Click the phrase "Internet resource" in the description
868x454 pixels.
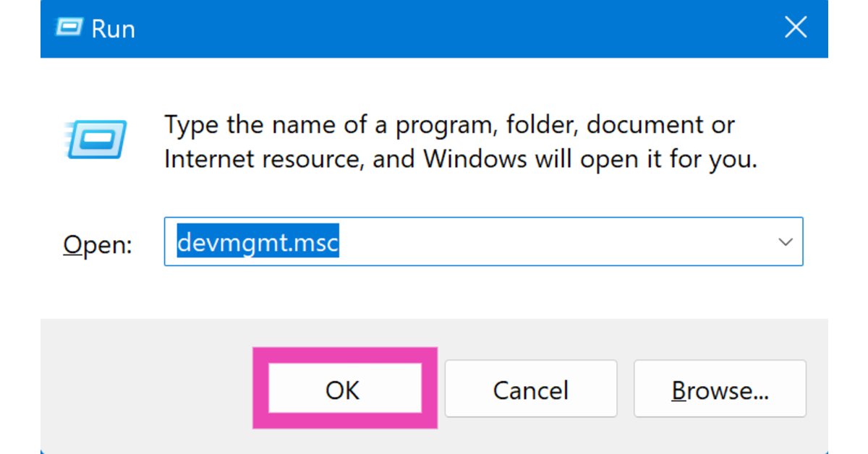coord(259,159)
